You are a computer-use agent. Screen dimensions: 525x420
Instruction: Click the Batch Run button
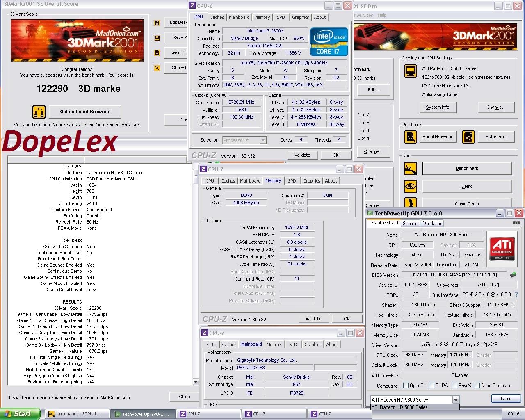(x=496, y=137)
